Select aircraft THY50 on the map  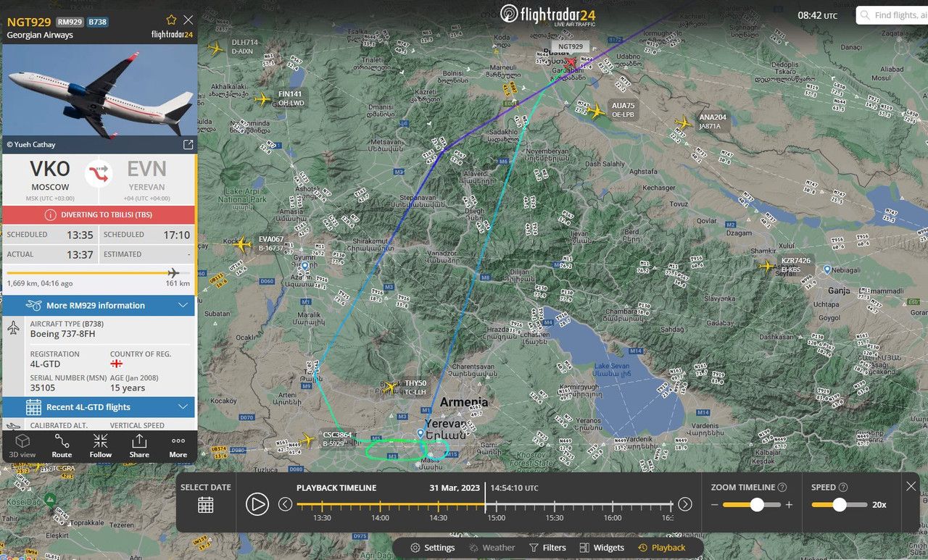coord(389,388)
